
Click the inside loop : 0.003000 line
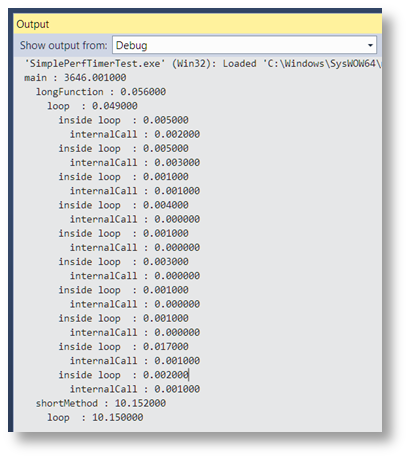pyautogui.click(x=123, y=262)
